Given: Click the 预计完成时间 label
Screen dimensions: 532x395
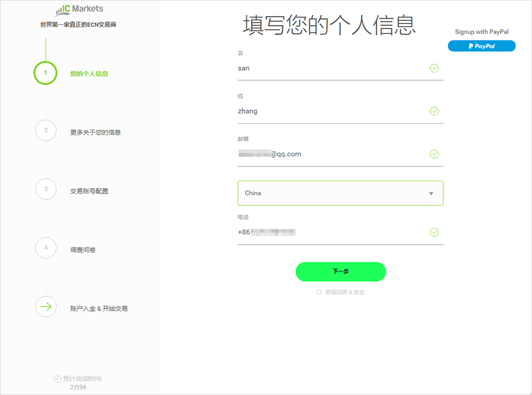Looking at the screenshot, I should click(x=83, y=379).
